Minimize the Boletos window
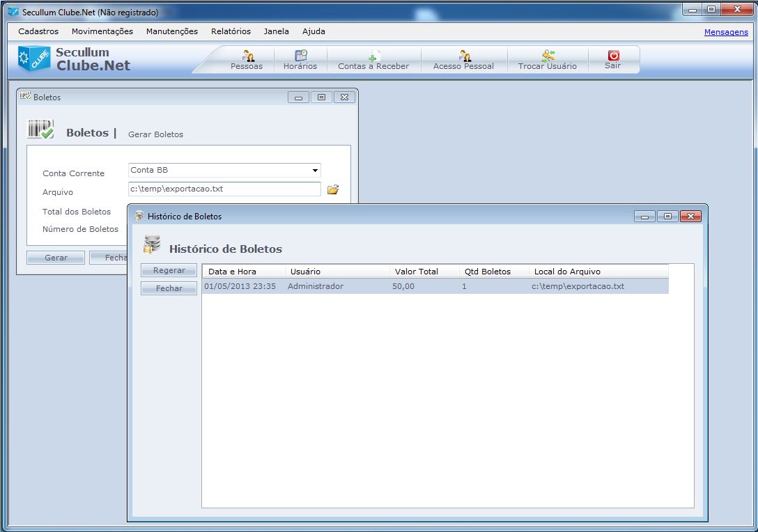The height and width of the screenshot is (532, 758). click(x=298, y=97)
